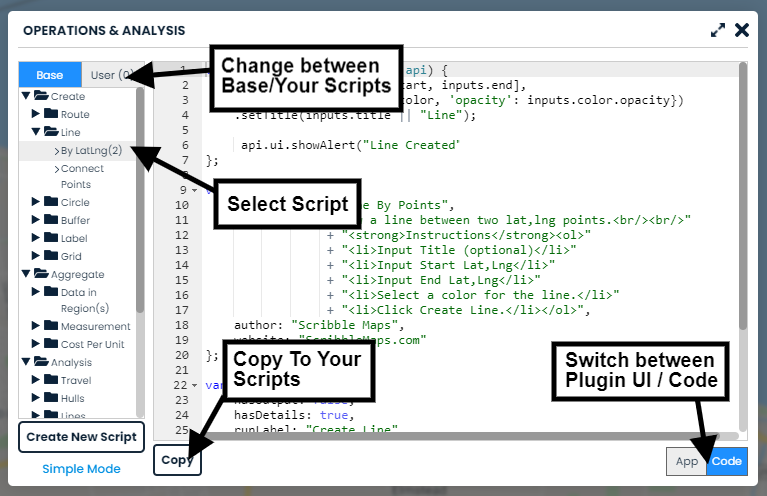Image resolution: width=767 pixels, height=496 pixels.
Task: Click the Measurement folder icon
Action: click(51, 326)
